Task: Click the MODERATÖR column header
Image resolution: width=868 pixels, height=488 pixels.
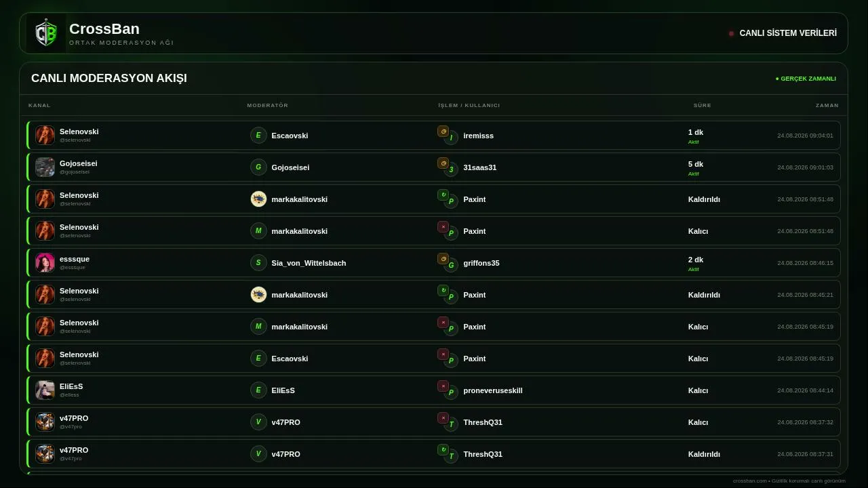Action: pyautogui.click(x=268, y=105)
